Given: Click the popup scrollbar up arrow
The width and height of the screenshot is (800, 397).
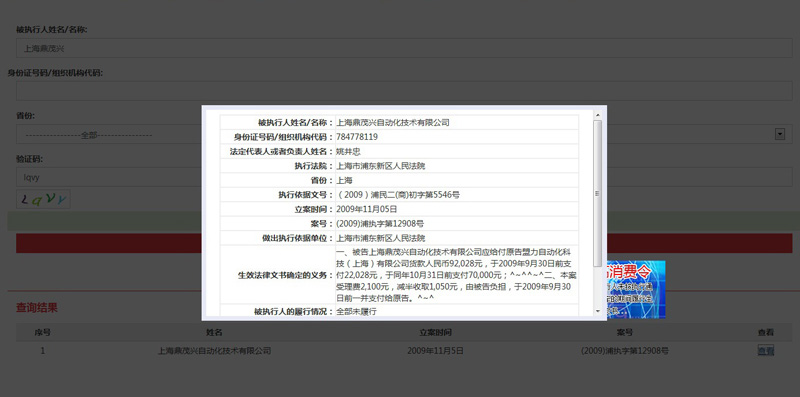Looking at the screenshot, I should [597, 114].
